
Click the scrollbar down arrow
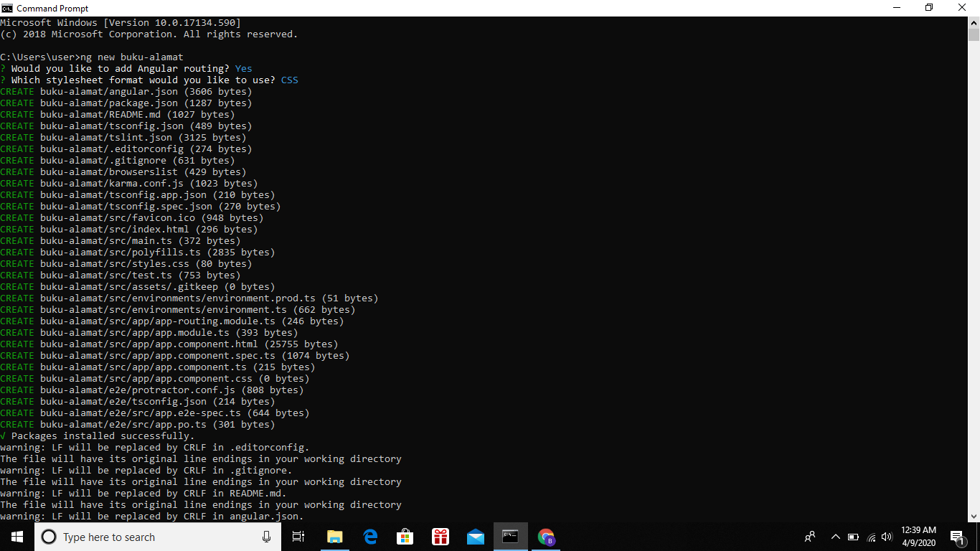point(974,516)
